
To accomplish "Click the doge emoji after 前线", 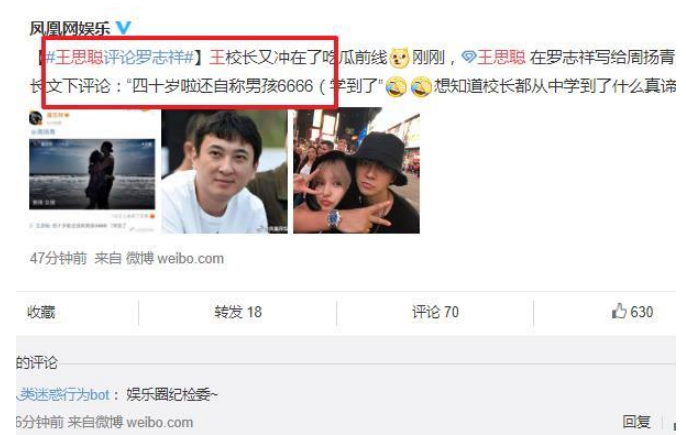I will [x=399, y=58].
